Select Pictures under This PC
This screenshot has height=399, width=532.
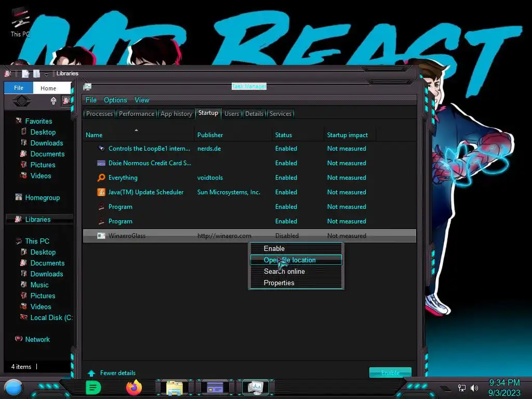(x=43, y=296)
